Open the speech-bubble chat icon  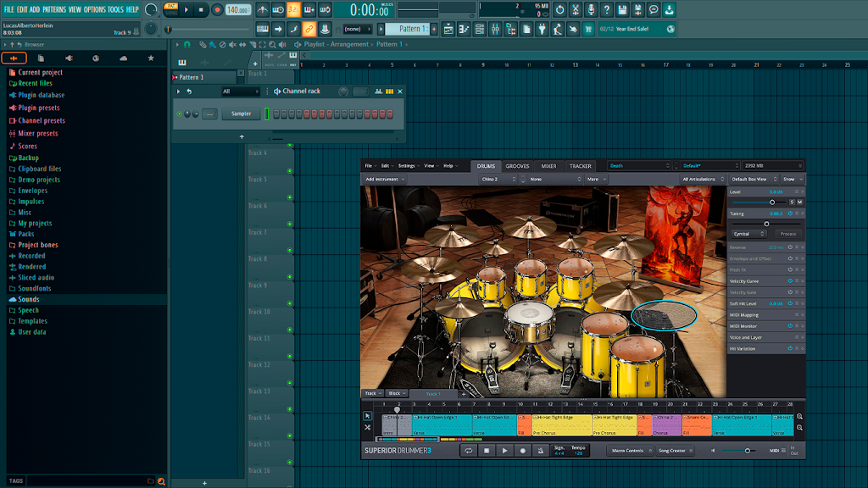pyautogui.click(x=654, y=9)
